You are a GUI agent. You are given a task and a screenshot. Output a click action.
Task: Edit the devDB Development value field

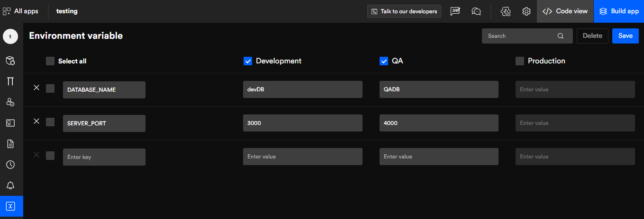[x=303, y=89]
